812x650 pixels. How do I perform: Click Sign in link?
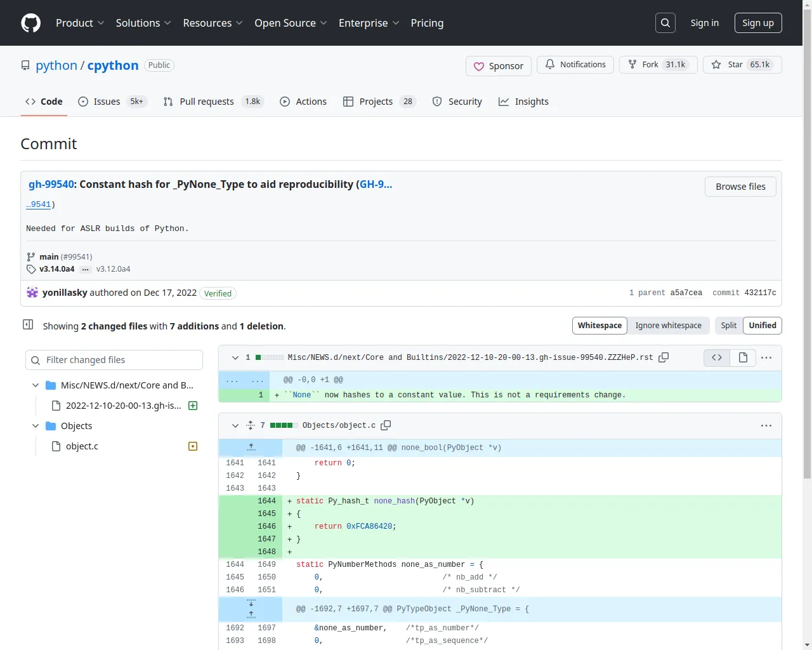coord(705,23)
